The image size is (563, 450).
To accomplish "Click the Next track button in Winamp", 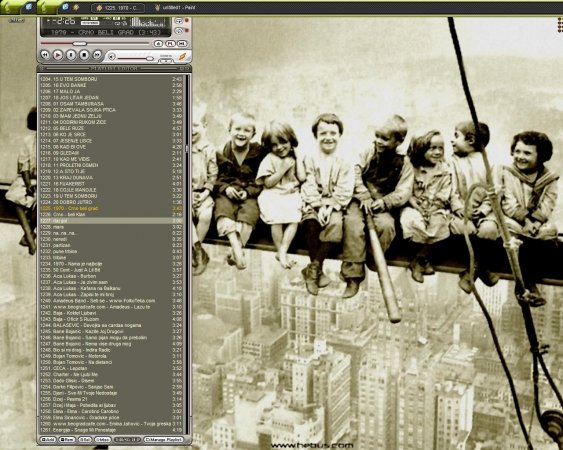I will [x=97, y=55].
